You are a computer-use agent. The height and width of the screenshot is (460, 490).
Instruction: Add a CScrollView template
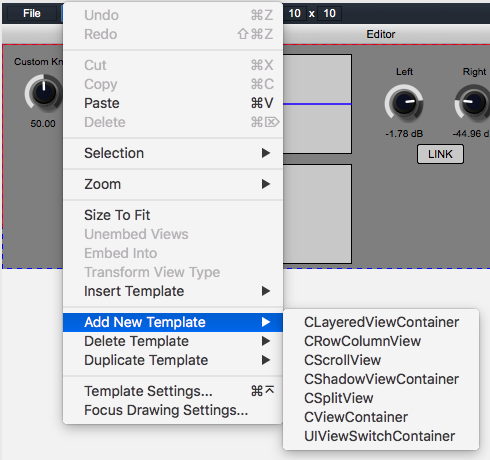click(x=381, y=360)
